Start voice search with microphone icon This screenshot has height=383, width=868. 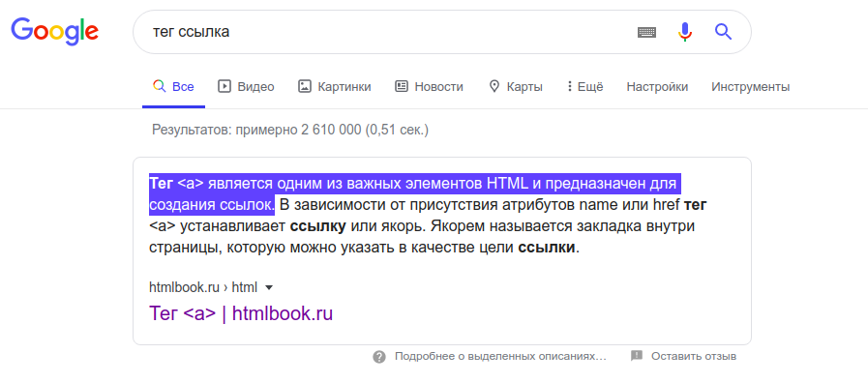pos(685,32)
